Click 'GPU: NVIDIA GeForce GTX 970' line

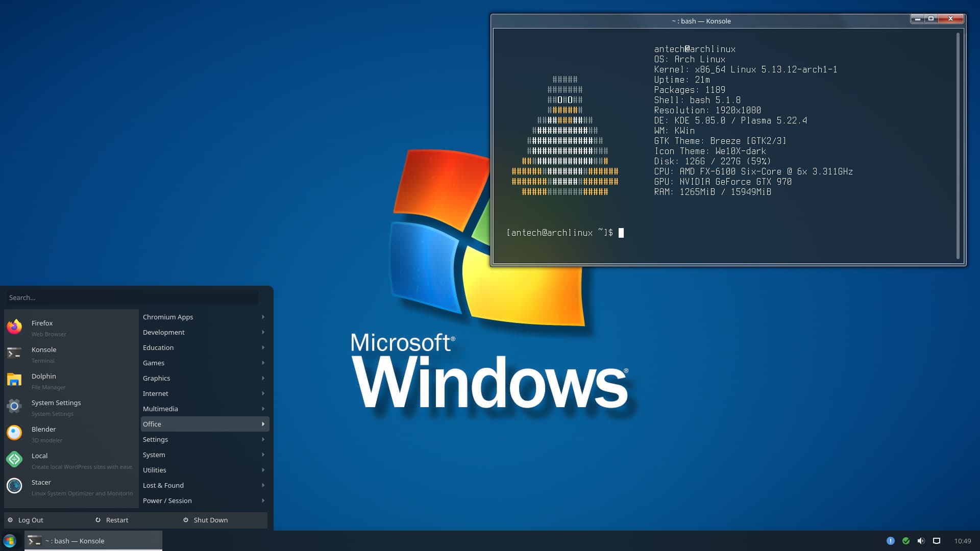click(723, 182)
